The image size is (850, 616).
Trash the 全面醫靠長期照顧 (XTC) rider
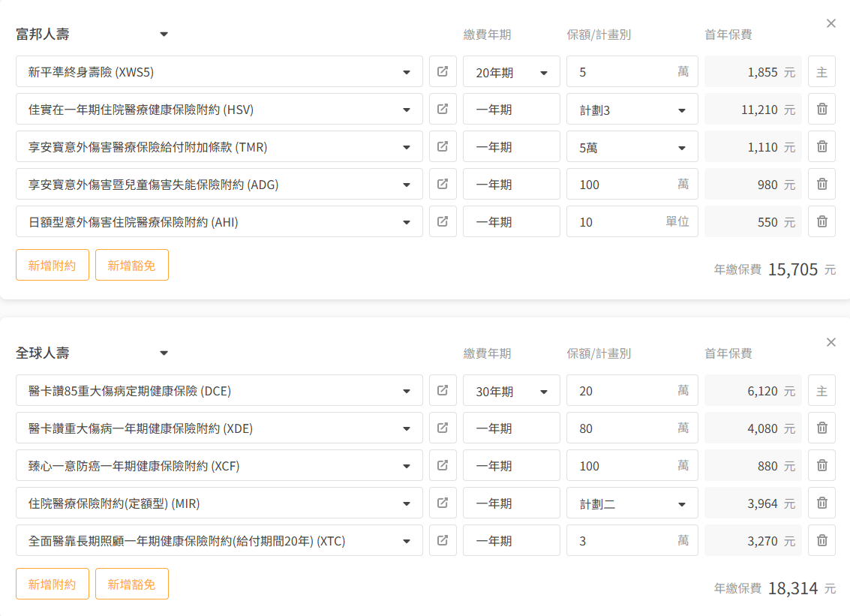point(821,541)
